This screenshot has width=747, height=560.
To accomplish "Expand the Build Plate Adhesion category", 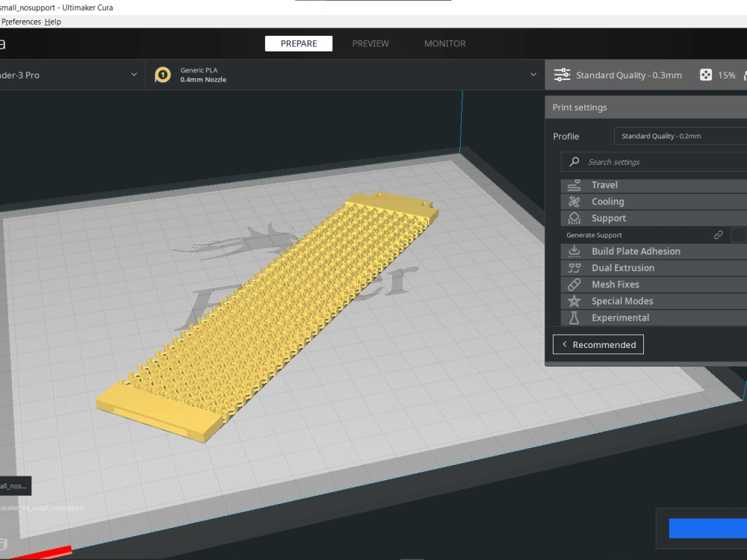I will [x=654, y=252].
